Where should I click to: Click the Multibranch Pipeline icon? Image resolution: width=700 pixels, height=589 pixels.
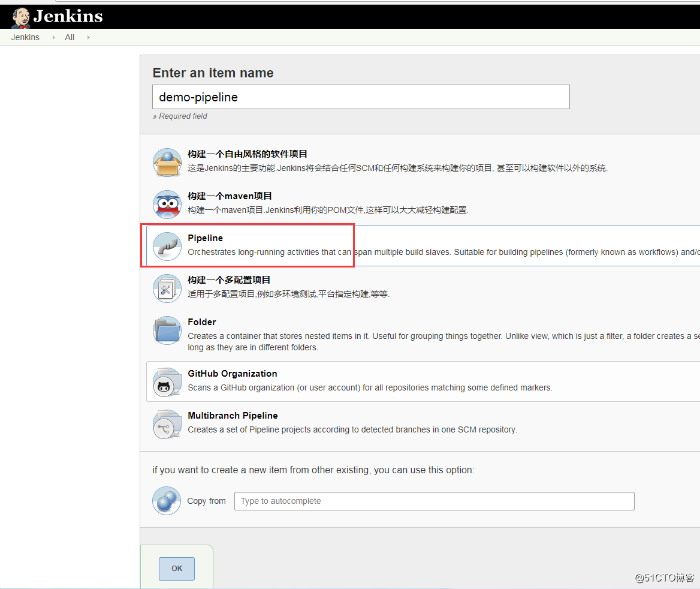tap(167, 424)
